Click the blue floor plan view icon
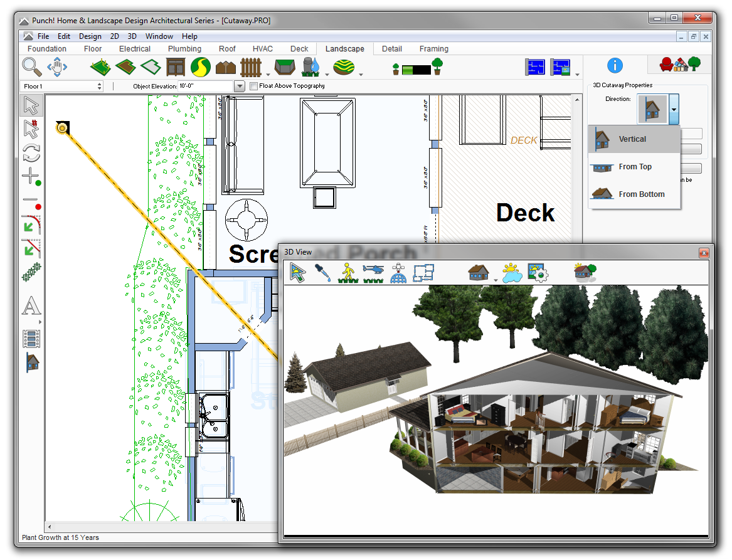 535,67
